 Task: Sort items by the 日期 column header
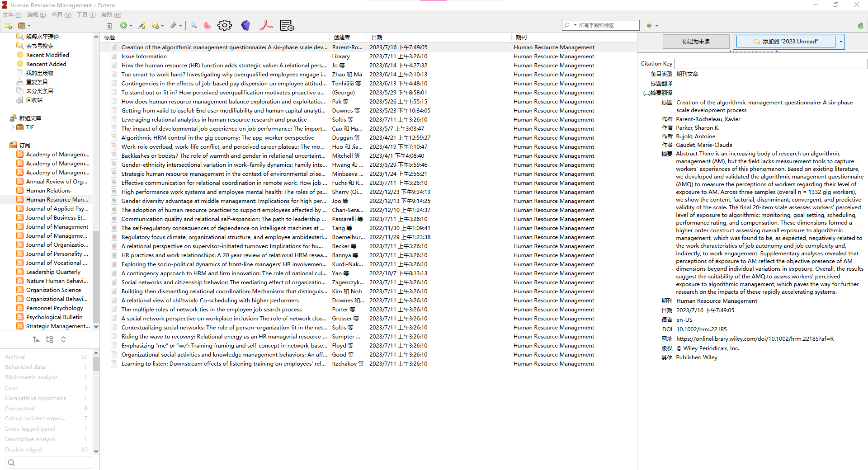(x=439, y=38)
